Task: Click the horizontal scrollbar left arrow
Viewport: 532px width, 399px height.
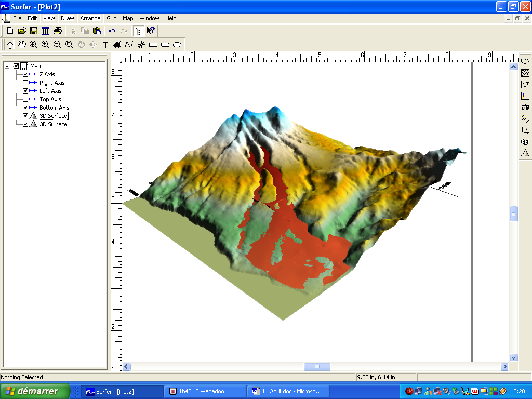Action: (x=126, y=367)
